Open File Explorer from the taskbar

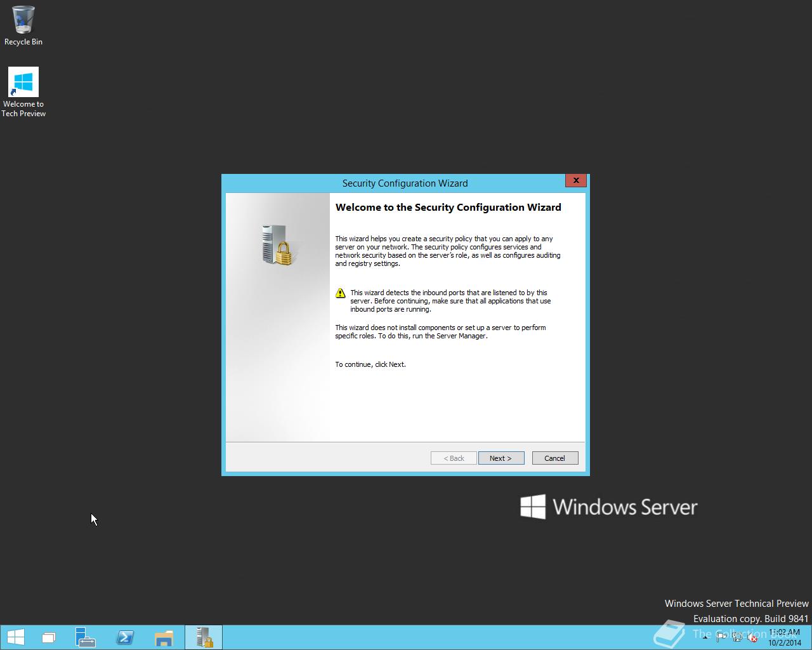point(164,637)
